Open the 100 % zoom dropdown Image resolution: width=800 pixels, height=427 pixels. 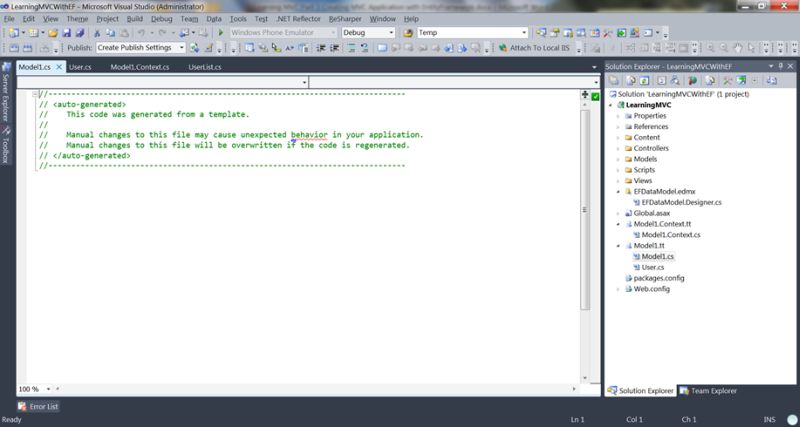pyautogui.click(x=48, y=389)
